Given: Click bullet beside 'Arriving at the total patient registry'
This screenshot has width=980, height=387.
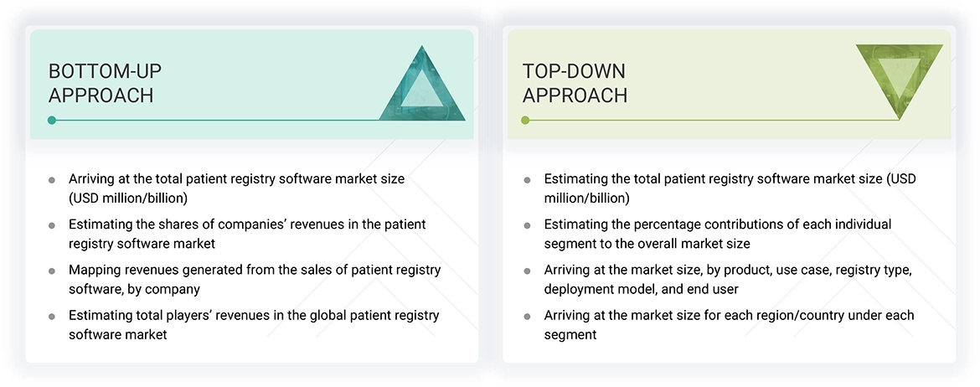Looking at the screenshot, I should coord(52,179).
